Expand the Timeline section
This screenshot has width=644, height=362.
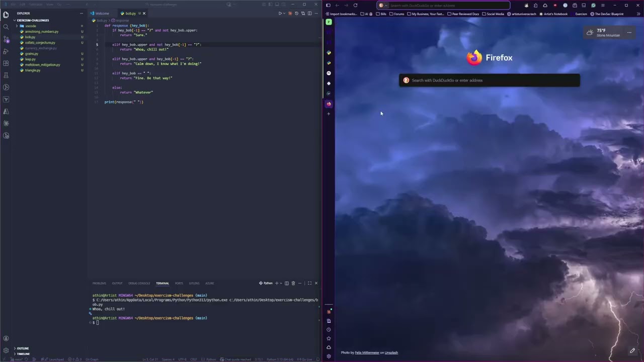[x=23, y=354]
